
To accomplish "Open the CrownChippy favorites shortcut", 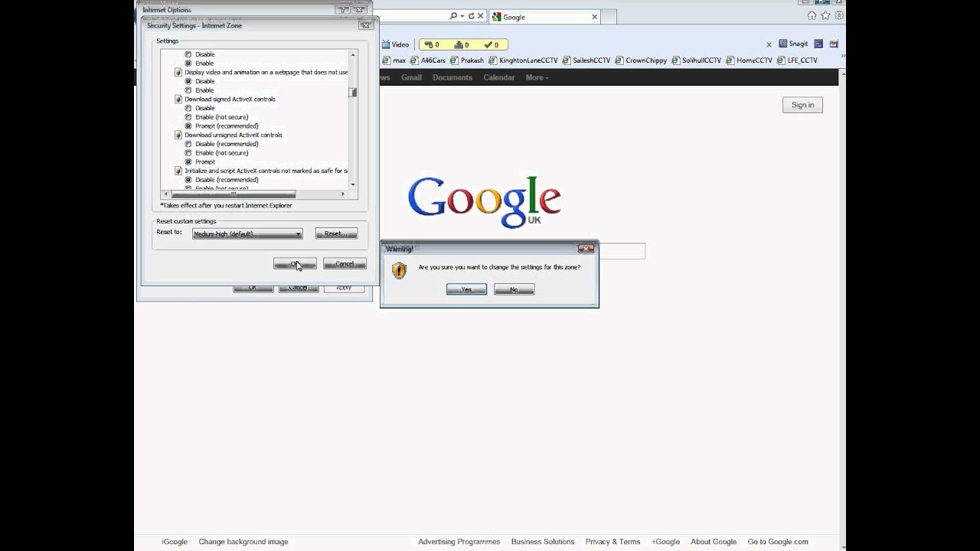I will coord(641,60).
